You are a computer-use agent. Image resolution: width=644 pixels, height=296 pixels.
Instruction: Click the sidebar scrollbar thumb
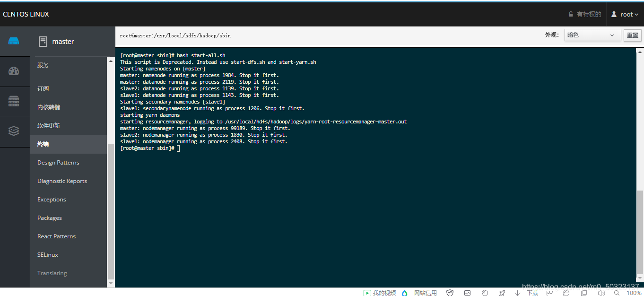111,211
